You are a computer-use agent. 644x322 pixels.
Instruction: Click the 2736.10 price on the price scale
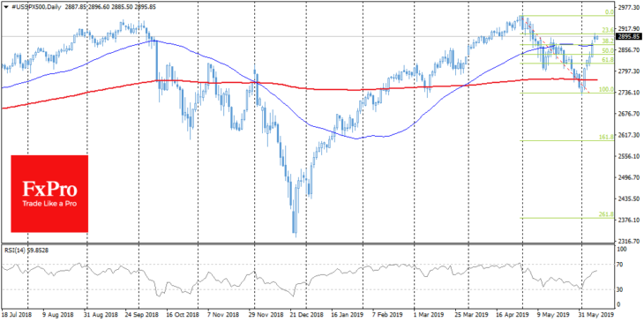(627, 93)
